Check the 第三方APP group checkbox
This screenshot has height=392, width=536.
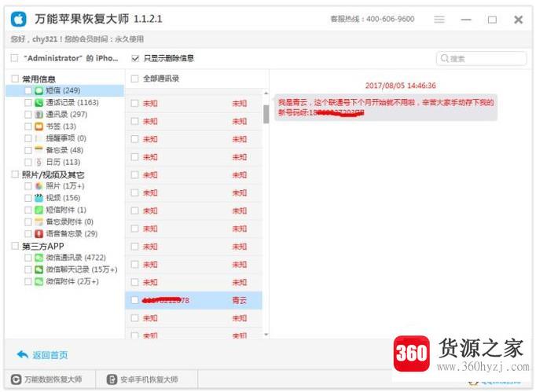pos(15,246)
